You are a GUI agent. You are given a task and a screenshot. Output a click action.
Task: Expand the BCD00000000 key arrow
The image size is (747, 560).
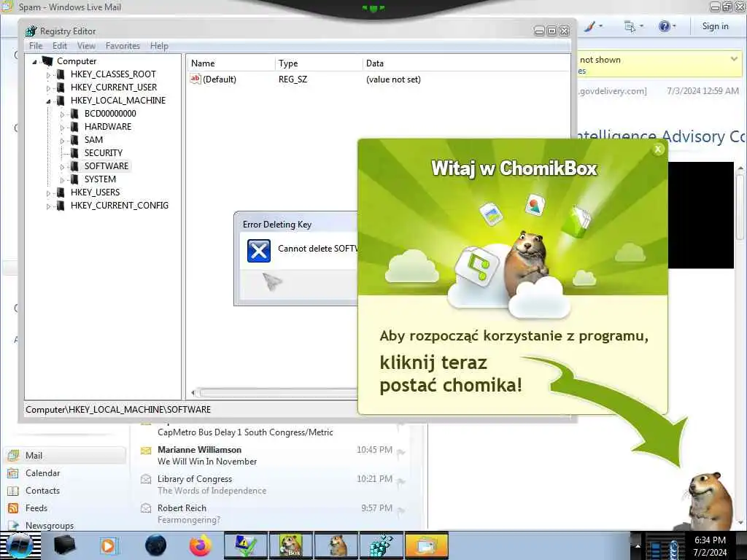tap(62, 114)
